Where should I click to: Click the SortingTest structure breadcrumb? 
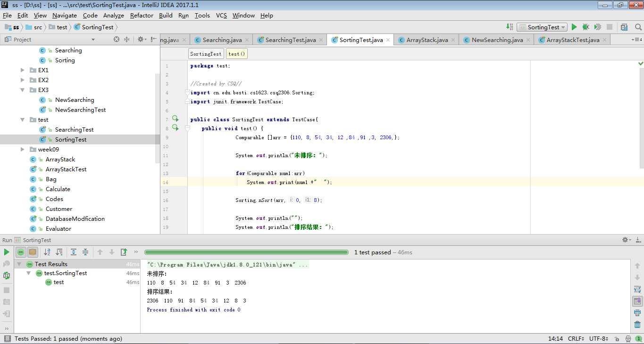206,54
